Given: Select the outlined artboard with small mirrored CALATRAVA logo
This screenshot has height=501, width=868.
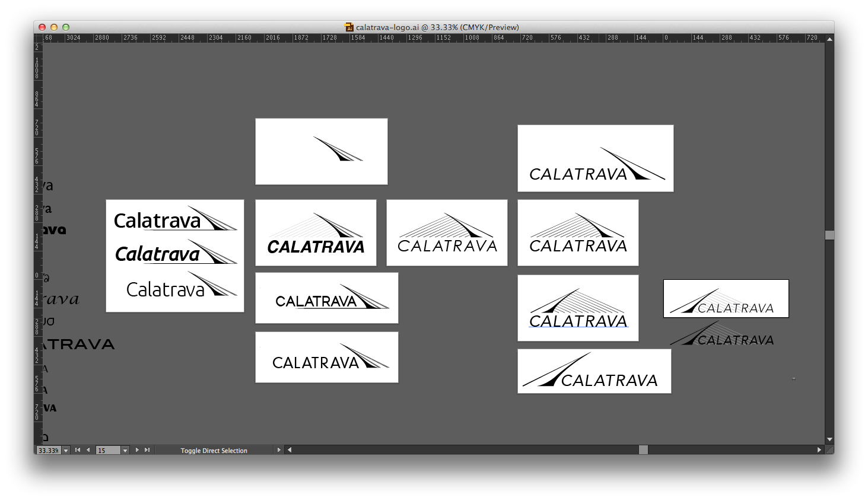Looking at the screenshot, I should [x=726, y=299].
